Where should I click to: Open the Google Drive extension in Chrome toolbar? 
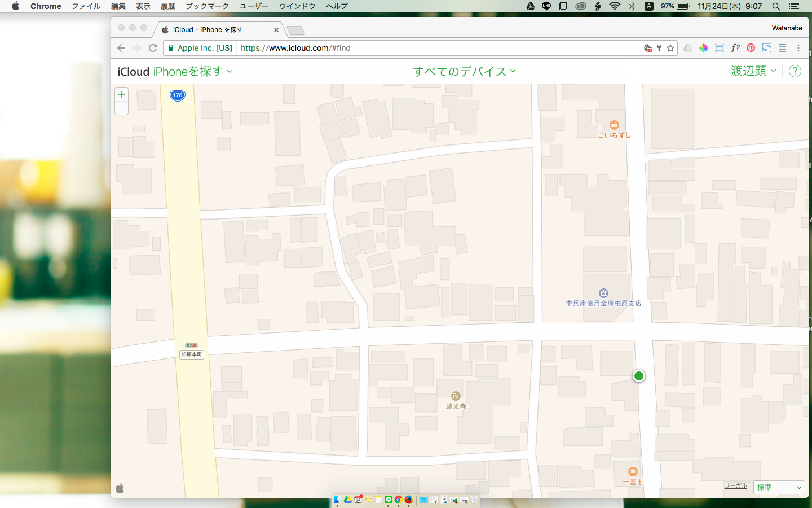[687, 48]
